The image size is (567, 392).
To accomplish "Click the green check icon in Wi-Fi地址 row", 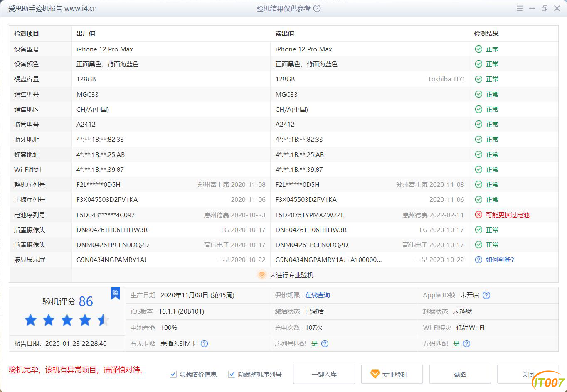I will click(x=478, y=169).
